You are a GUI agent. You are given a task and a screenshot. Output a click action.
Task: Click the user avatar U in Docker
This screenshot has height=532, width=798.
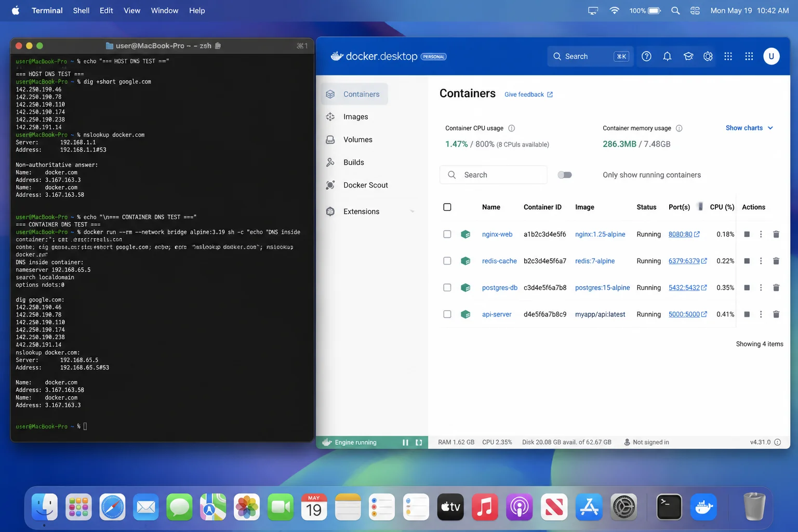point(771,56)
